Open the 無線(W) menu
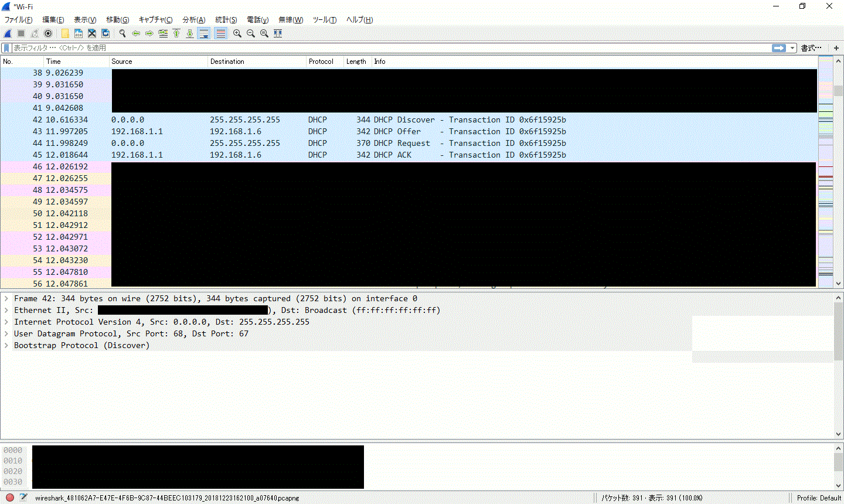This screenshot has height=504, width=844. point(290,20)
